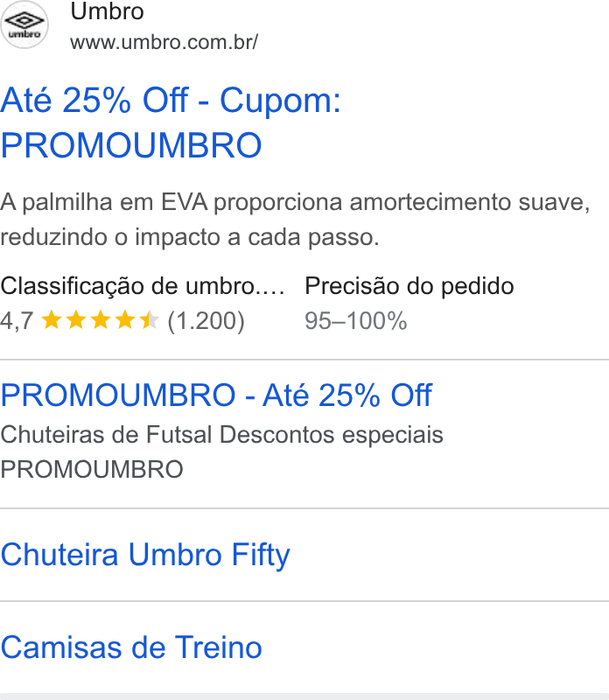
Task: Click the 'Precisão do pedido' label
Action: (x=409, y=286)
